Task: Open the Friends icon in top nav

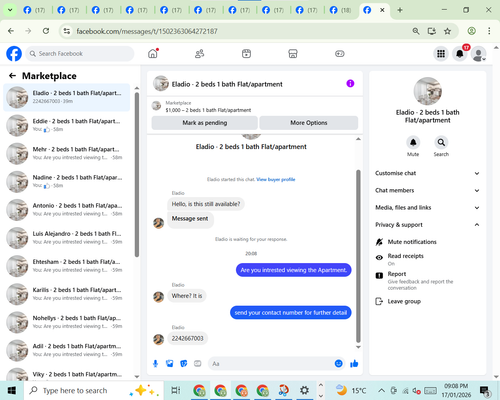Action: pos(199,54)
